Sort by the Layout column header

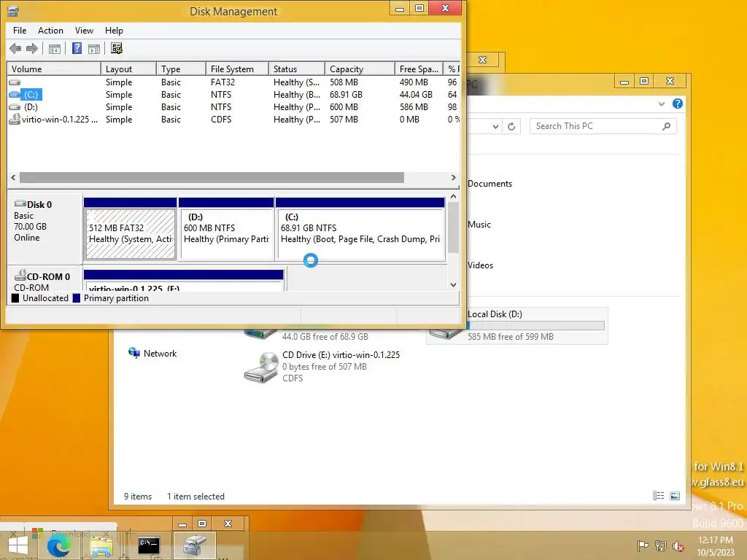point(128,69)
